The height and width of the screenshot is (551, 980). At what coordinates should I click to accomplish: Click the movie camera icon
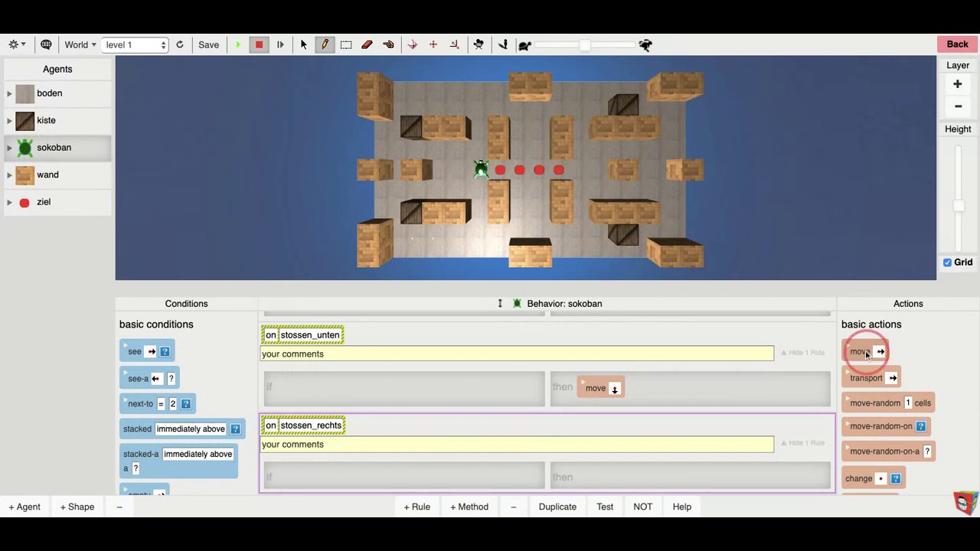[x=479, y=44]
